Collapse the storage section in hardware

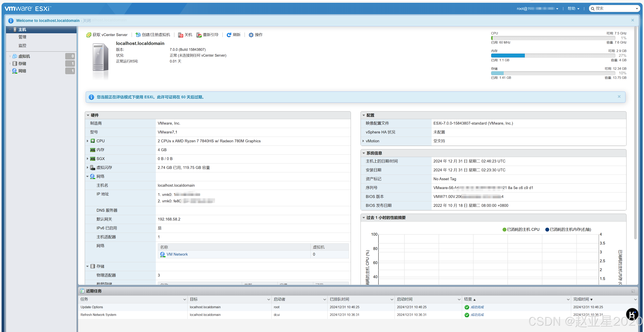click(88, 266)
